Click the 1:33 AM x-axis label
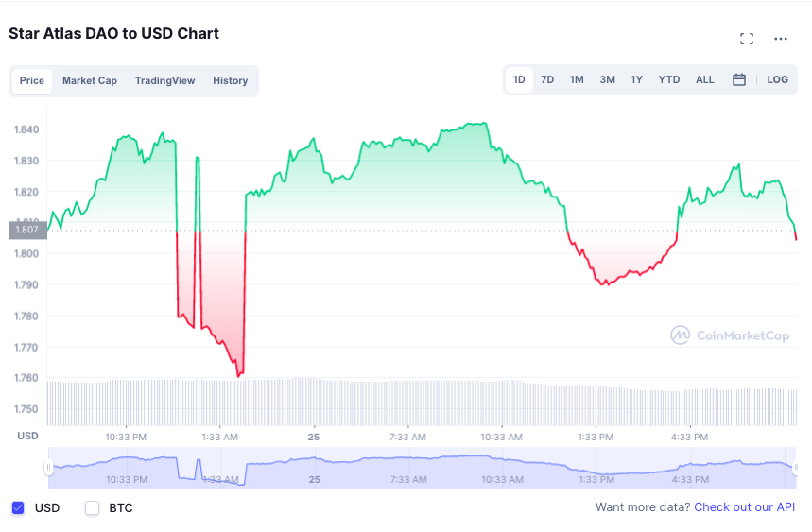Viewport: 812px width, 532px height. point(219,438)
